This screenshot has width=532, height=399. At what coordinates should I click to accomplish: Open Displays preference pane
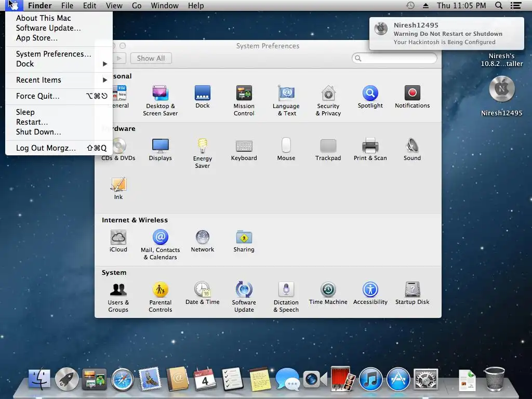pyautogui.click(x=160, y=149)
